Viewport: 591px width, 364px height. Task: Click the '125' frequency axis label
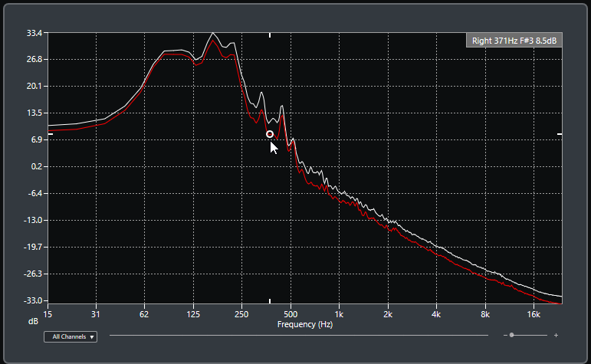pyautogui.click(x=193, y=314)
